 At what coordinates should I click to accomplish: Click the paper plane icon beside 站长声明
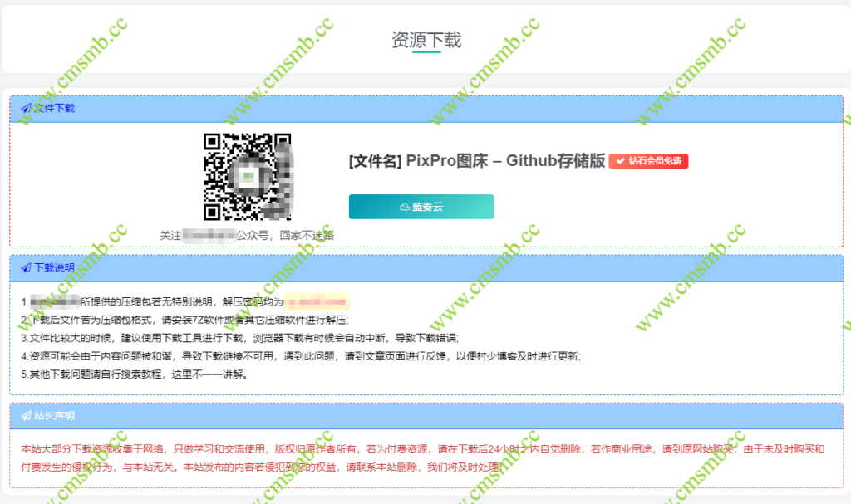point(26,415)
